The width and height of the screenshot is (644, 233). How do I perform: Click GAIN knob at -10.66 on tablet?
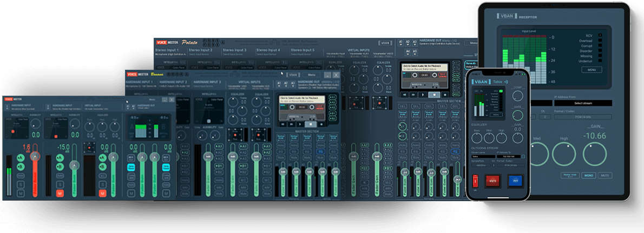click(x=594, y=154)
